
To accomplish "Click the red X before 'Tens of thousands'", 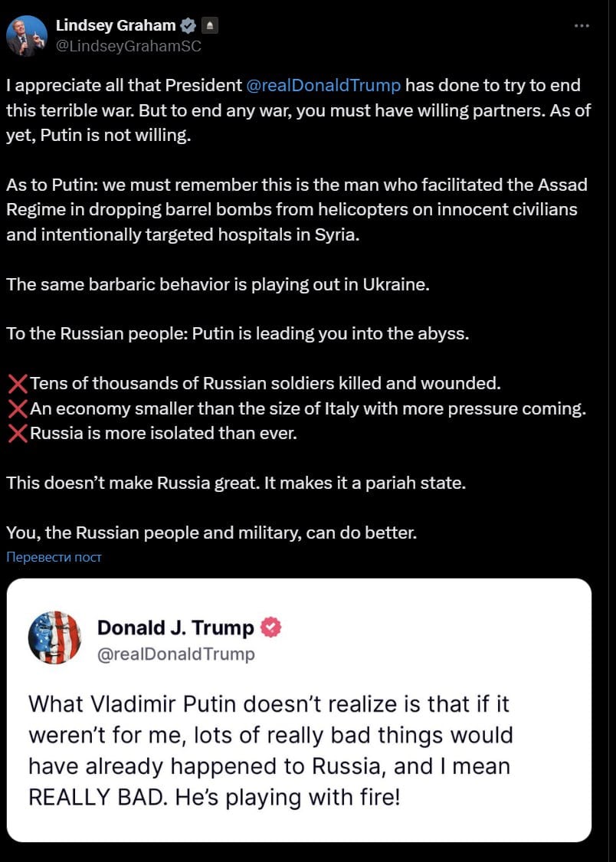I will (18, 383).
